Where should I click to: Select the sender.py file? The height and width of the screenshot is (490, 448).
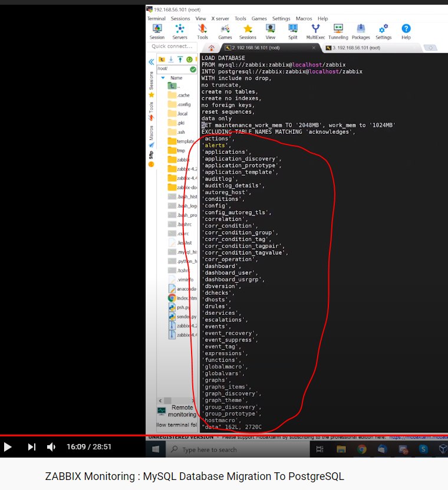tap(183, 317)
